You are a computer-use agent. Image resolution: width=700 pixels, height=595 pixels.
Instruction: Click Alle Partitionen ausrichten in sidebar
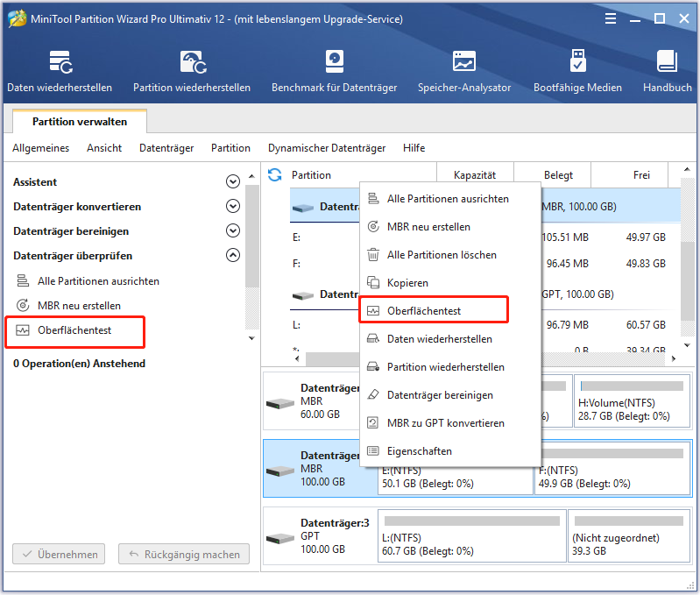click(x=98, y=280)
